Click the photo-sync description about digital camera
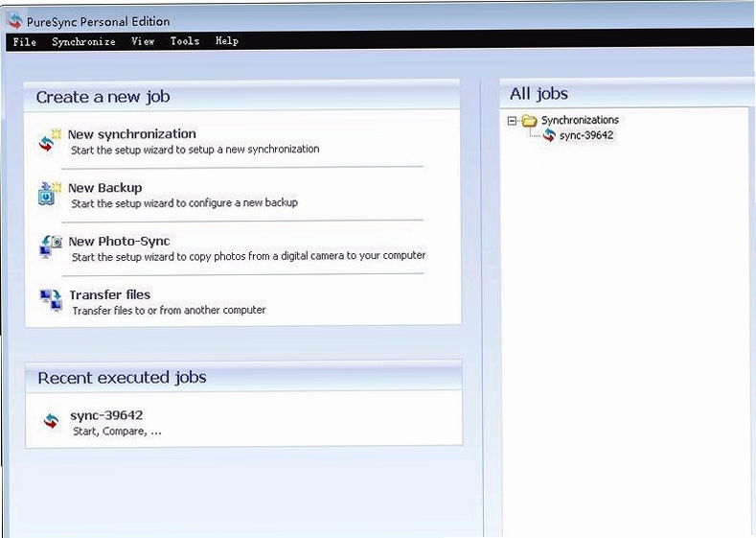This screenshot has width=756, height=538. tap(249, 256)
